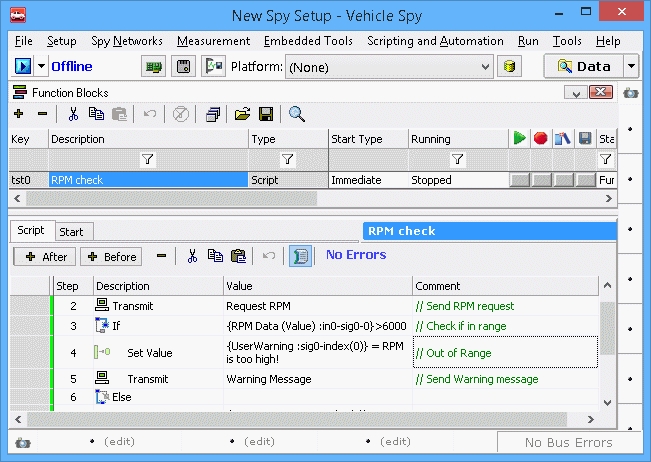
Task: Copy the script step using copy icon
Action: tap(215, 256)
